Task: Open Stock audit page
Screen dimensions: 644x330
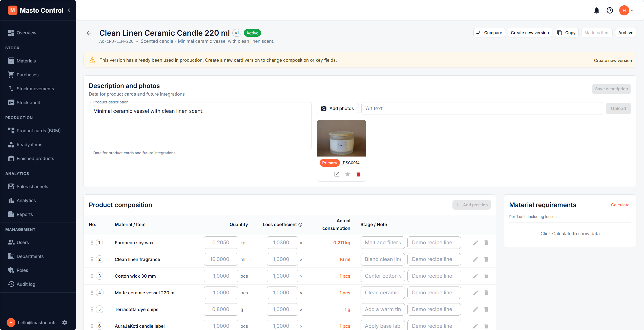Action: pyautogui.click(x=38, y=102)
